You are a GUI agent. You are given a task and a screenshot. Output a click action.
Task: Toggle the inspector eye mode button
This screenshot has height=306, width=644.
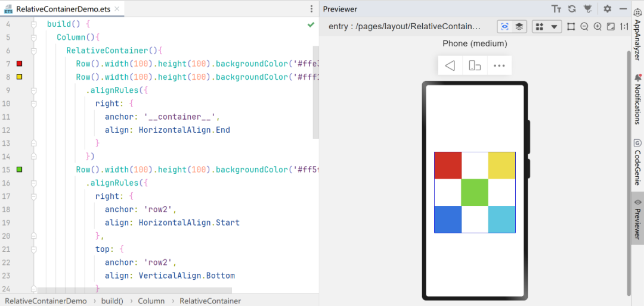[505, 27]
